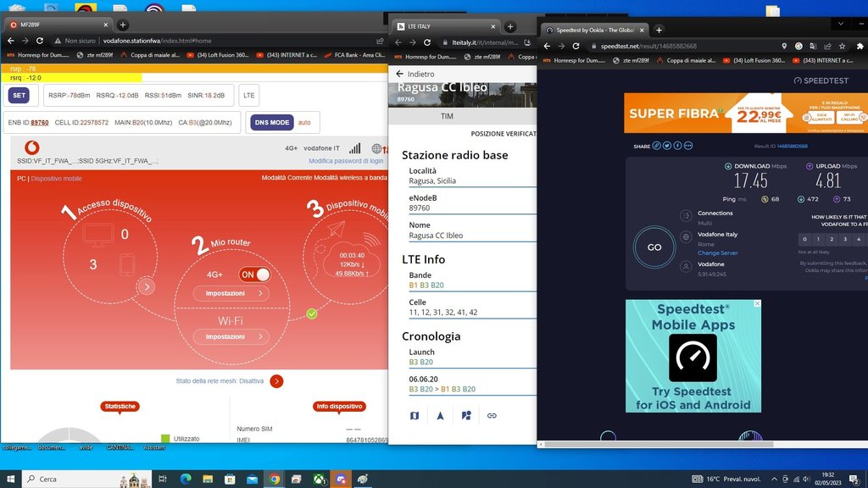The height and width of the screenshot is (488, 868).
Task: Click the Windows search box Cerca
Action: pyautogui.click(x=87, y=480)
